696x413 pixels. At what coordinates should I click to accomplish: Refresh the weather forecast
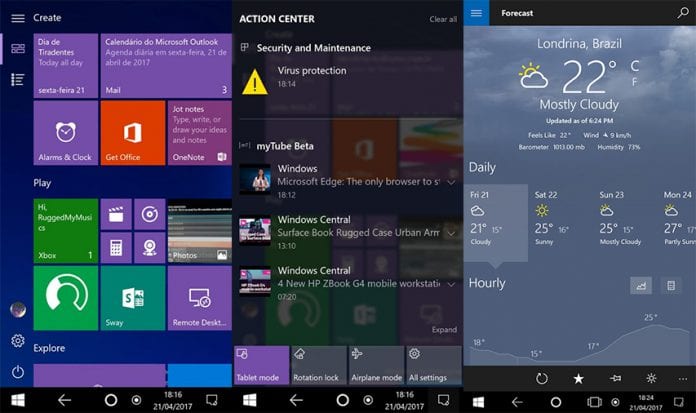click(x=542, y=378)
